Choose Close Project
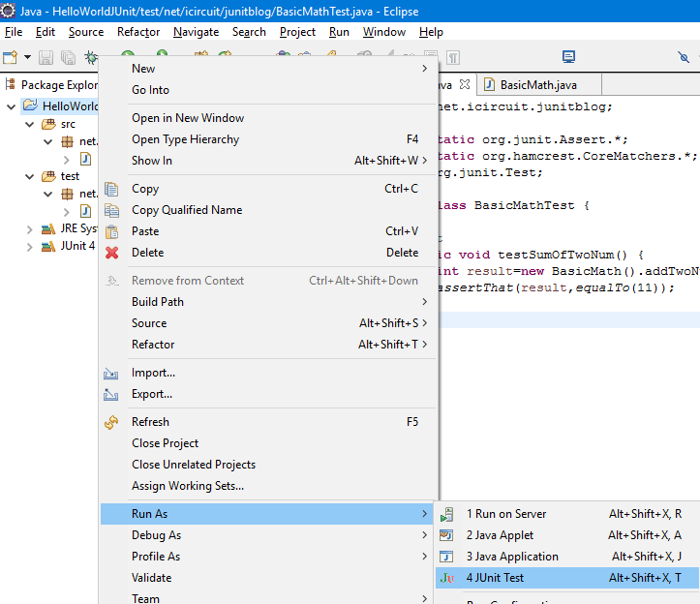Image resolution: width=700 pixels, height=604 pixels. [267, 443]
